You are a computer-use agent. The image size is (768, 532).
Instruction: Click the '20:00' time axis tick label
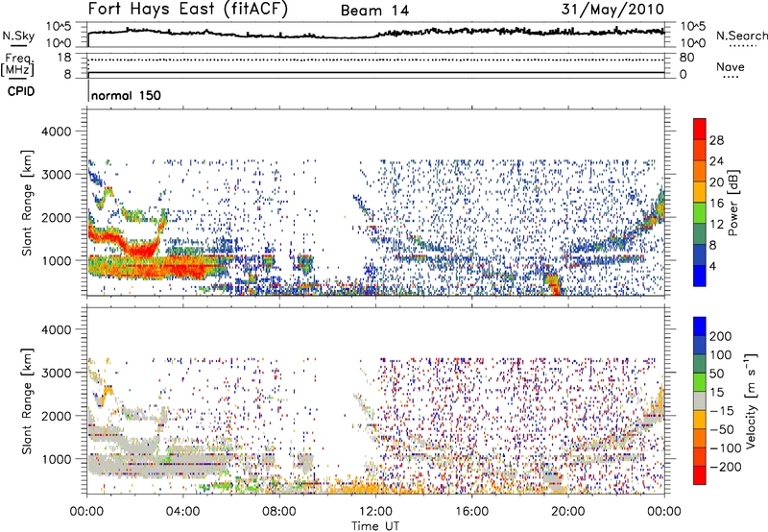(567, 512)
